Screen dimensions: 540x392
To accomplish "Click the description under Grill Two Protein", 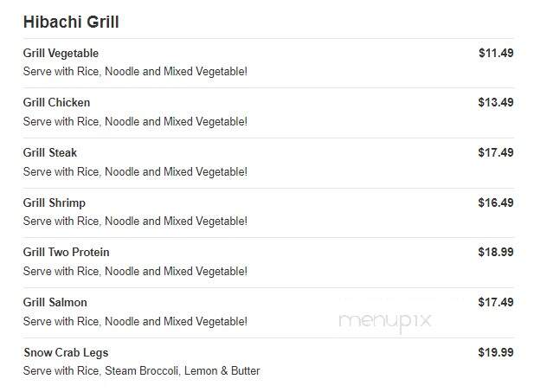I will (x=135, y=272).
